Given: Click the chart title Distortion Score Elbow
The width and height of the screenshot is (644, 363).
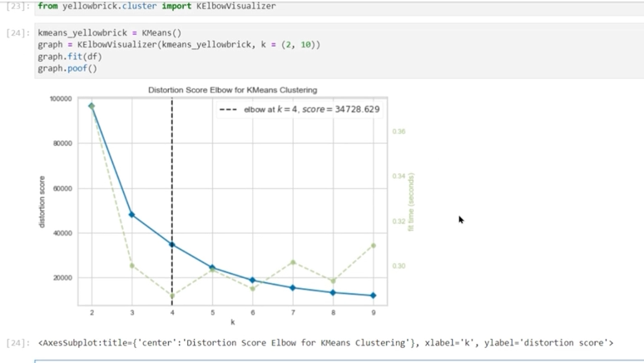Looking at the screenshot, I should tap(232, 90).
